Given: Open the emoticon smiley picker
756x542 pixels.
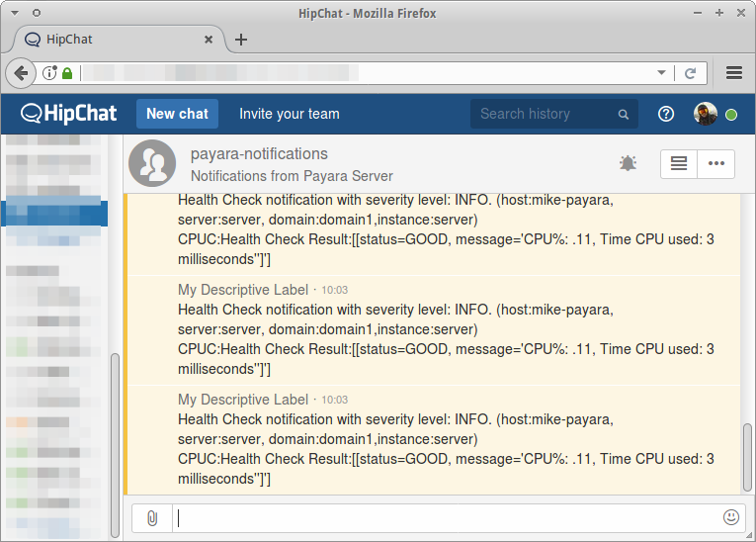Looking at the screenshot, I should (731, 517).
